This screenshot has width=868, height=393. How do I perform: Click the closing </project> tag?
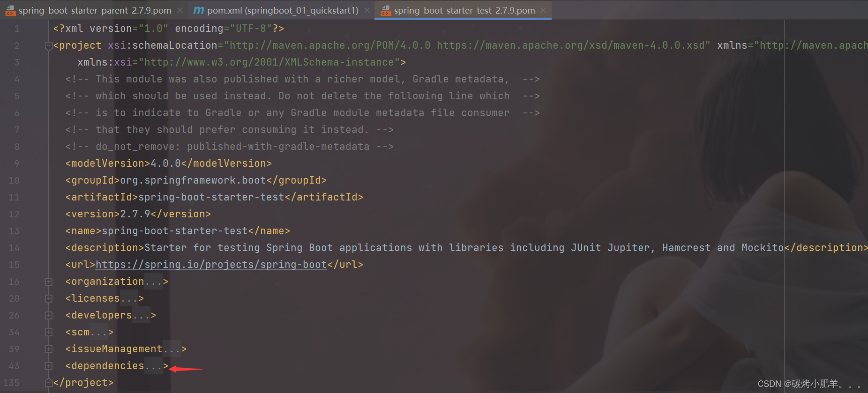pyautogui.click(x=83, y=383)
